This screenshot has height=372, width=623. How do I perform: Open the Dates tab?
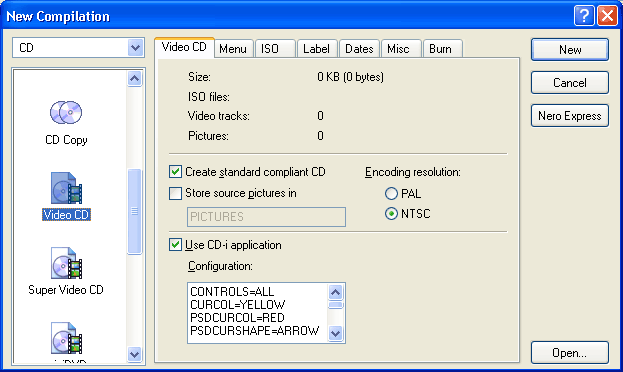[359, 49]
